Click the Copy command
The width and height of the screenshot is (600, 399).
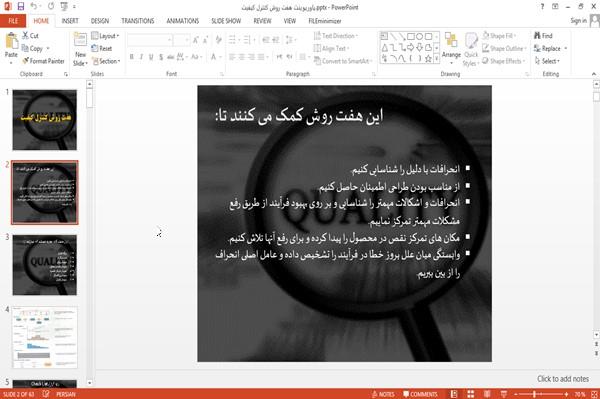pos(33,48)
